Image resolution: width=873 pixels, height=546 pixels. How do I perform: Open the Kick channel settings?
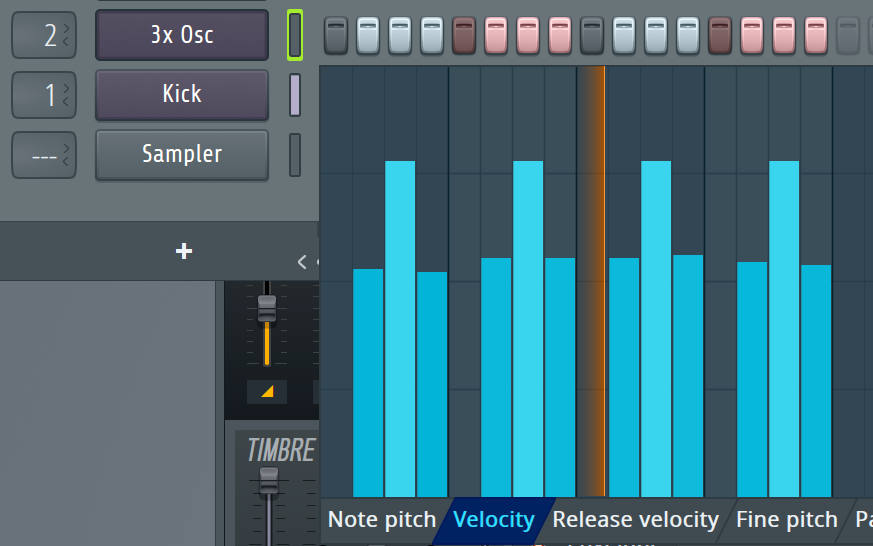182,95
